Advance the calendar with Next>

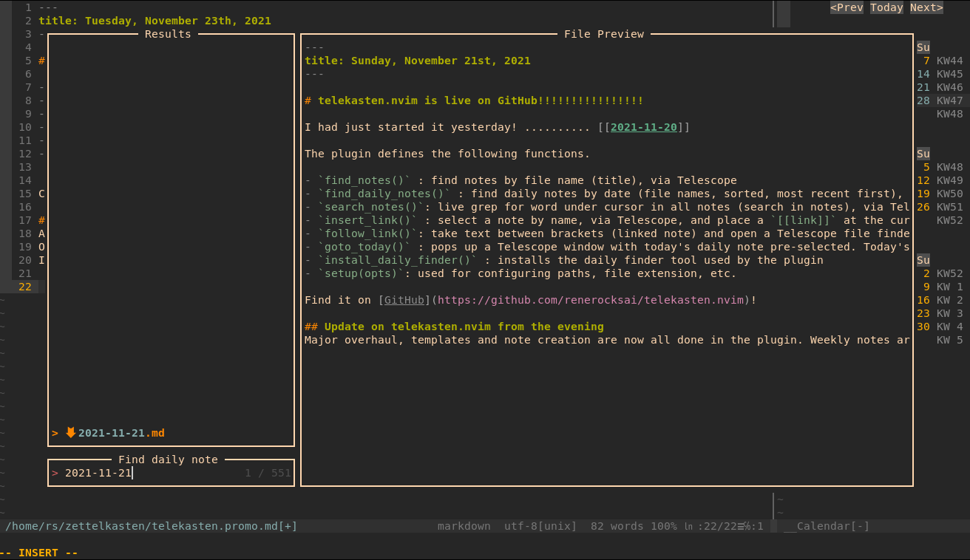pyautogui.click(x=926, y=7)
